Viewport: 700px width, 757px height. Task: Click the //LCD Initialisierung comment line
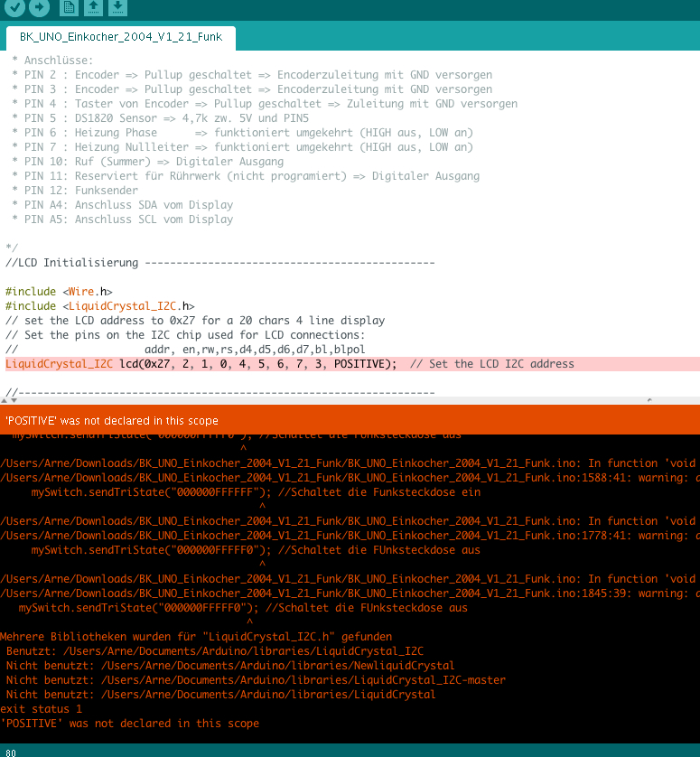click(72, 263)
